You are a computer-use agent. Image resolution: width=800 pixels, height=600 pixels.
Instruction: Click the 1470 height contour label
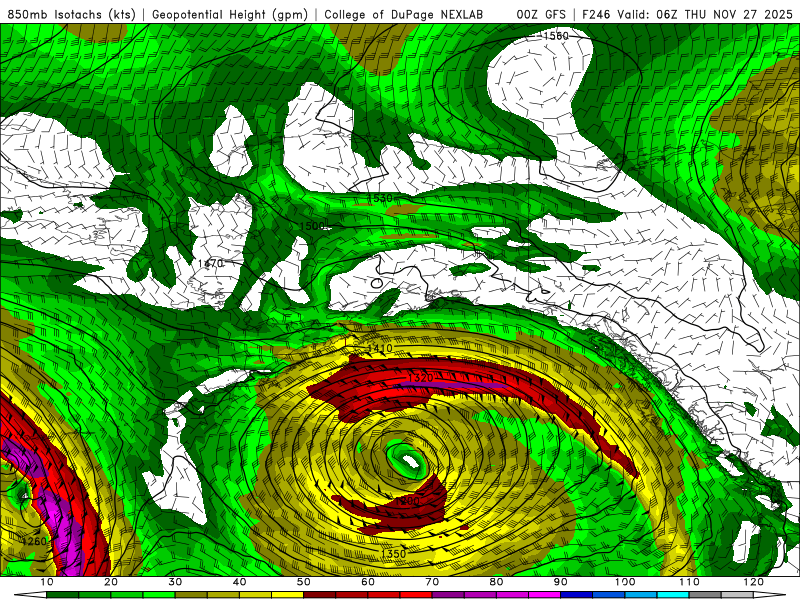pyautogui.click(x=211, y=263)
